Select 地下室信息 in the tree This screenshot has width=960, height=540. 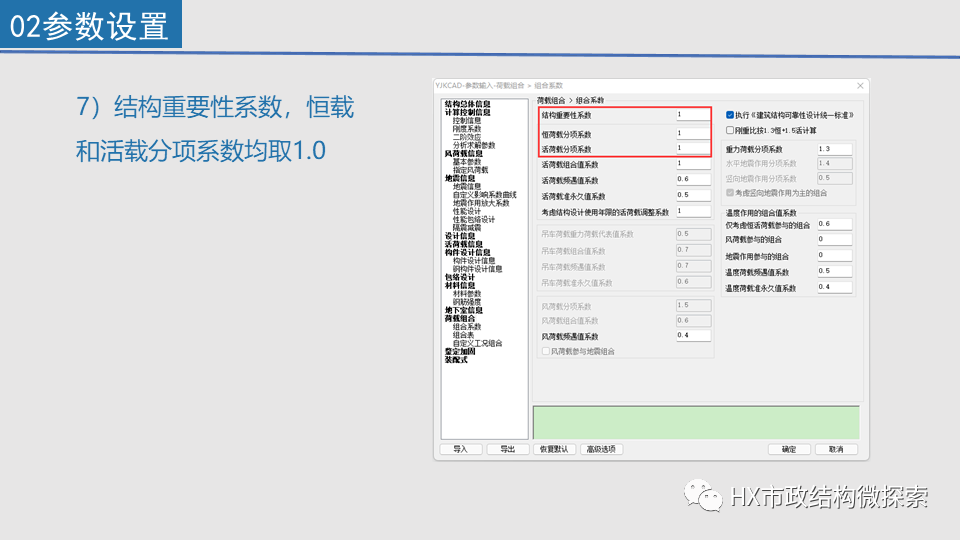pos(463,310)
